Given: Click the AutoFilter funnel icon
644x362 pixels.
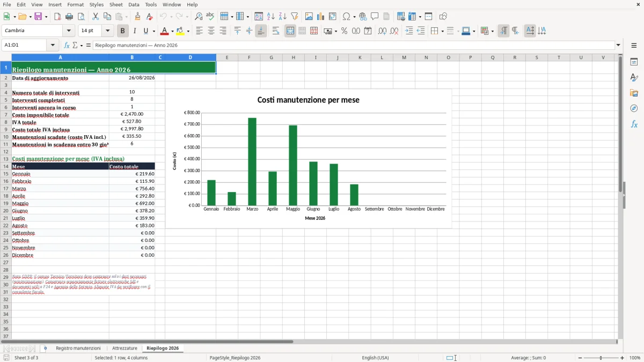Looking at the screenshot, I should (295, 17).
